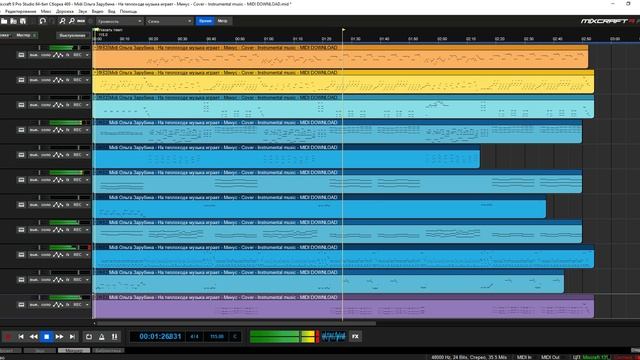640x360 pixels.
Task: Open the Помощь menu
Action: 129,11
